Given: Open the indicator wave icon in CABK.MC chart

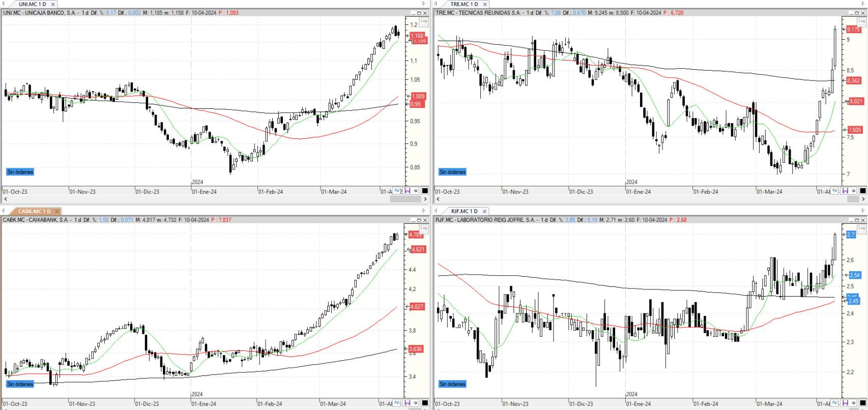Looking at the screenshot, I should (397, 403).
